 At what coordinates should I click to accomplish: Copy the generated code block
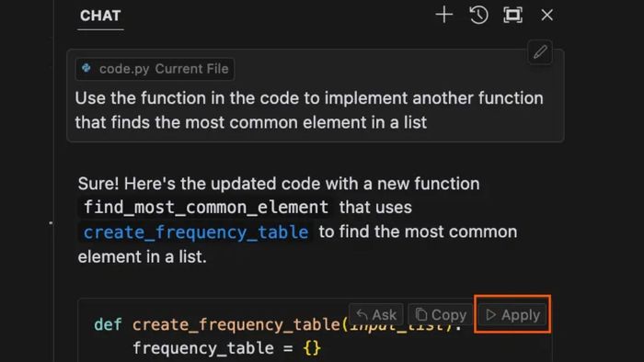tap(441, 314)
